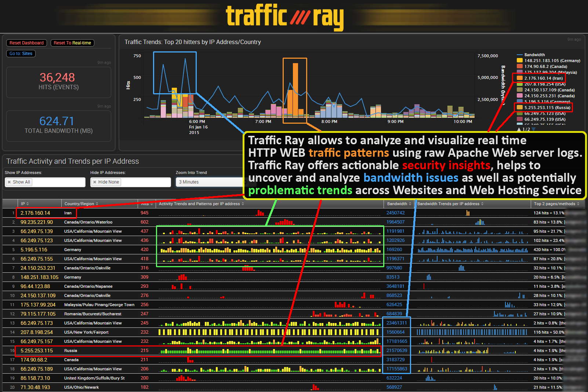Select IP 5.196.5.116 in the table
The image size is (588, 392).
pyautogui.click(x=34, y=250)
